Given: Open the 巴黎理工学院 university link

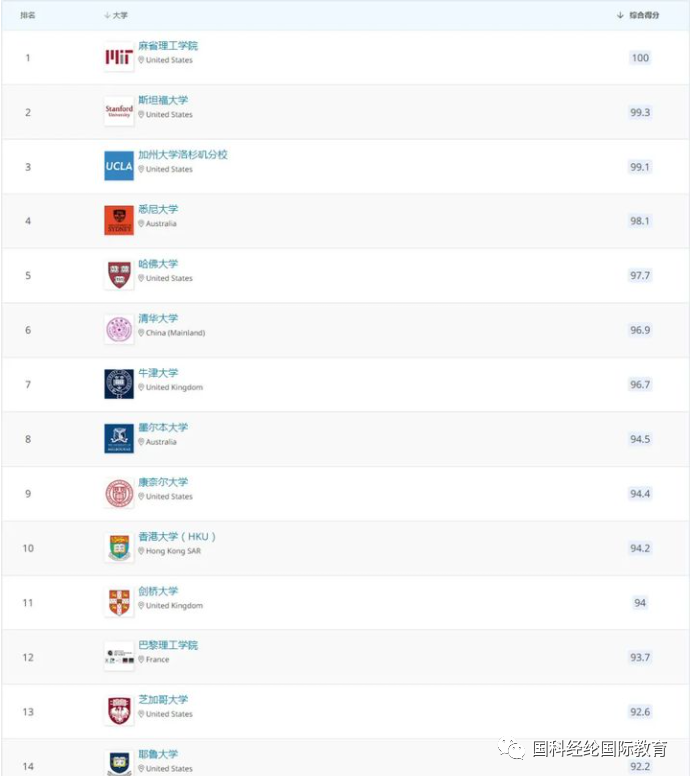Looking at the screenshot, I should coord(168,645).
